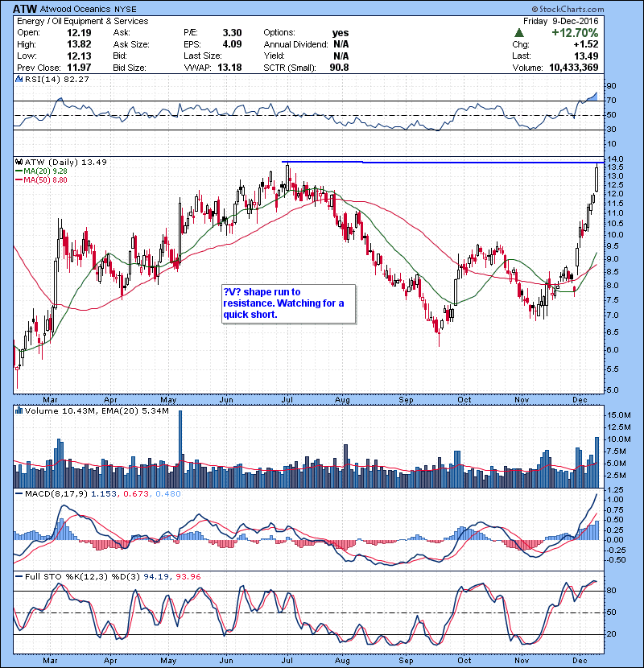644x668 pixels.
Task: Click the ATW ticker symbol title
Action: (x=25, y=9)
